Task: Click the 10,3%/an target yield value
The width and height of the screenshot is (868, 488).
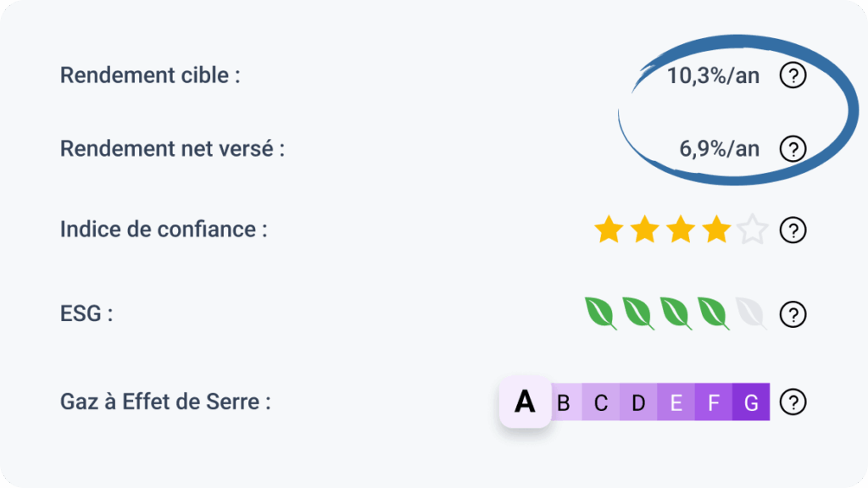Action: (x=713, y=75)
